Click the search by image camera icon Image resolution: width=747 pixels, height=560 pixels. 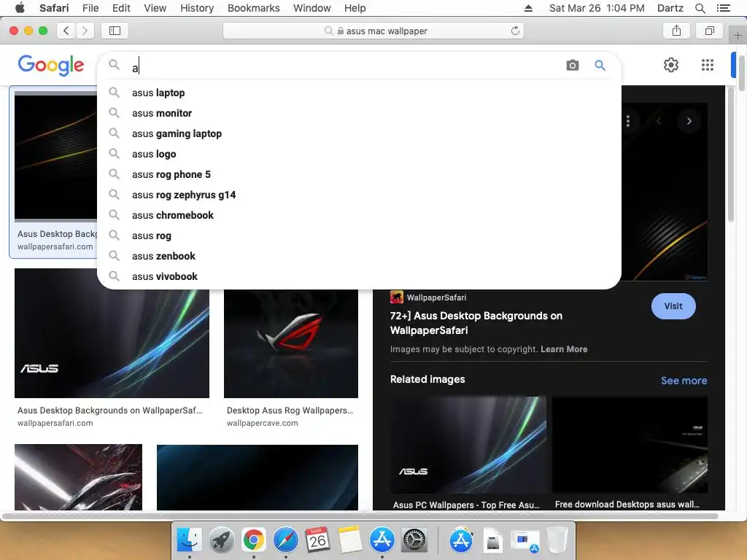573,65
